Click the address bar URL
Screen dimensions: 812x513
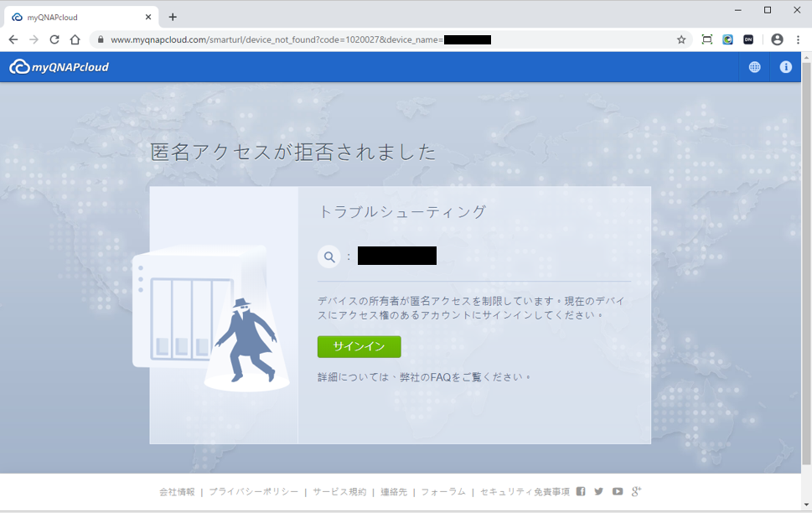277,39
